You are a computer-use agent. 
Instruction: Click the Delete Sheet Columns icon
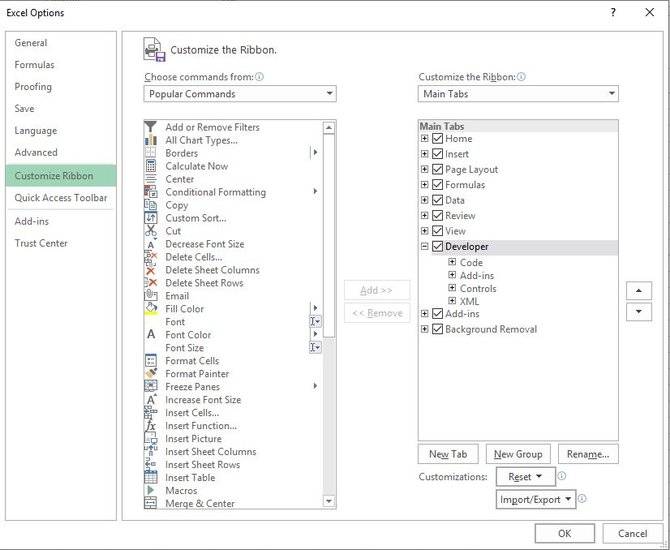click(x=150, y=270)
